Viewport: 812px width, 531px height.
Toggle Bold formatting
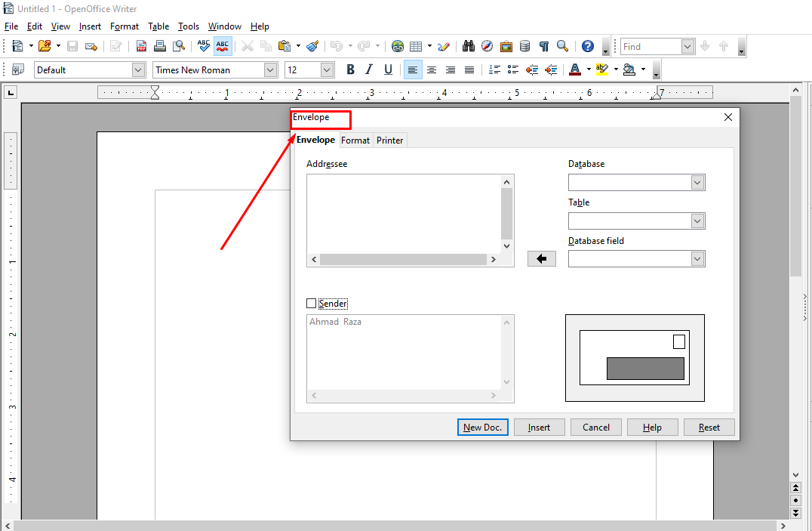point(351,69)
